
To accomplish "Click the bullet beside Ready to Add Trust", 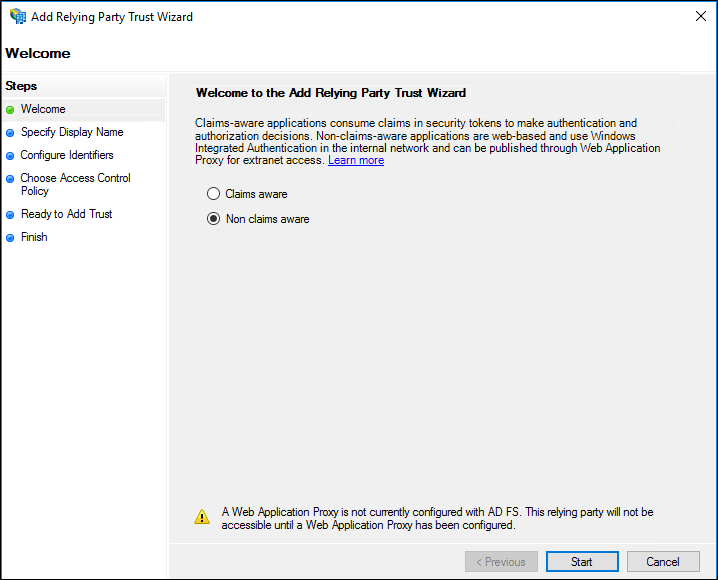I will coord(10,215).
